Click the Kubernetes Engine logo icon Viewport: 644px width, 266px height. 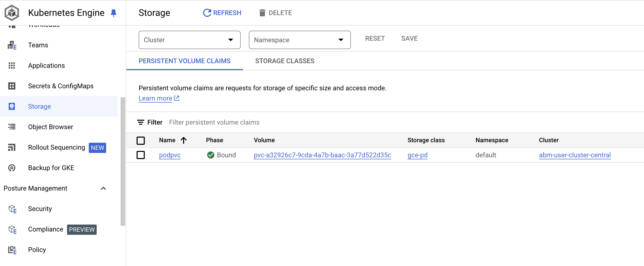click(x=12, y=13)
